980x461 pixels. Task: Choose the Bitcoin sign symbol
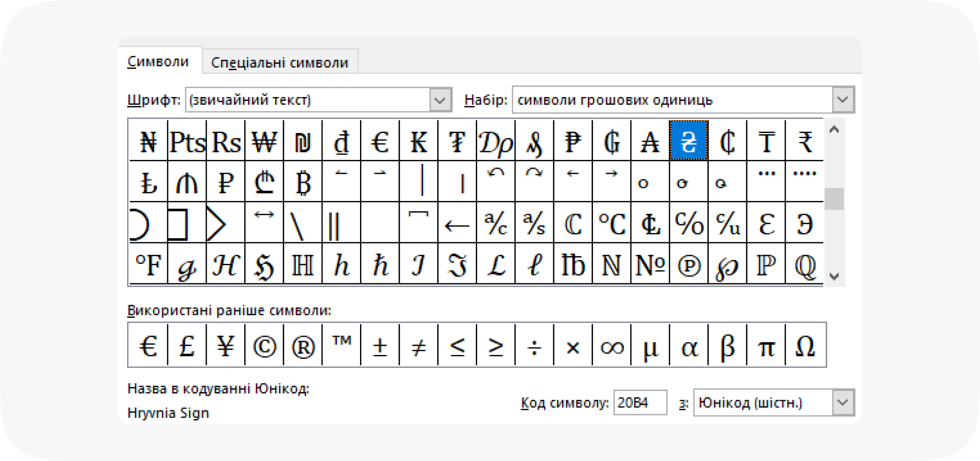[x=303, y=182]
